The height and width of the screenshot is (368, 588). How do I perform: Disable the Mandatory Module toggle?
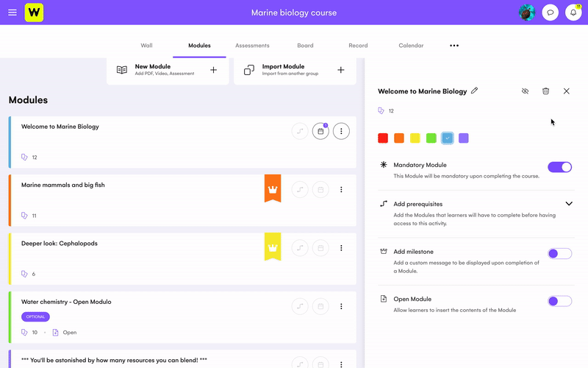tap(560, 167)
